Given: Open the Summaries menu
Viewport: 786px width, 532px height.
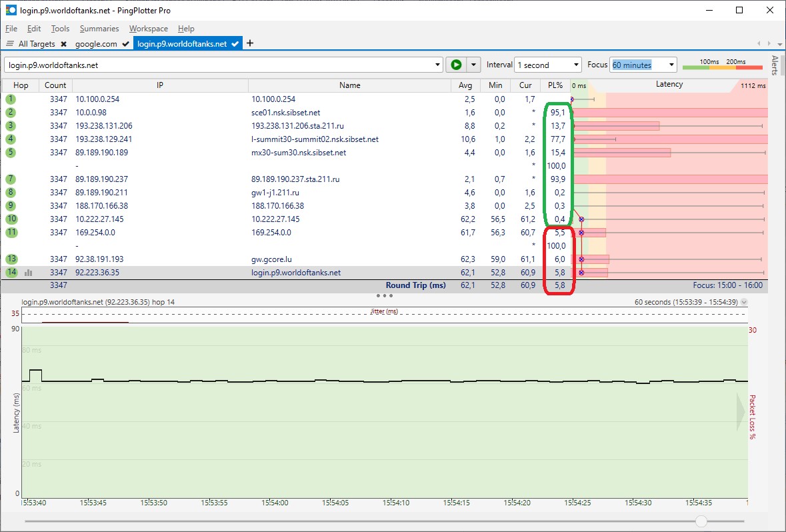Looking at the screenshot, I should coord(99,29).
